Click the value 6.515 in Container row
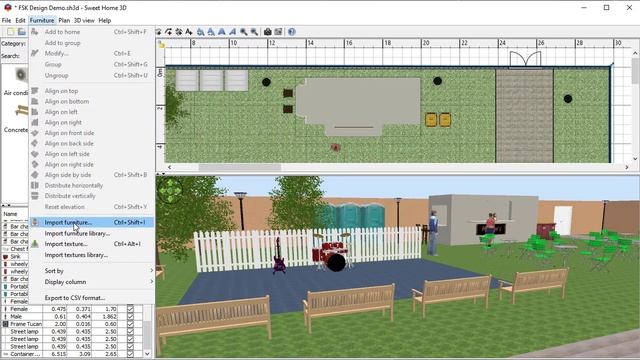Screen dimensions: 640x360 59,354
